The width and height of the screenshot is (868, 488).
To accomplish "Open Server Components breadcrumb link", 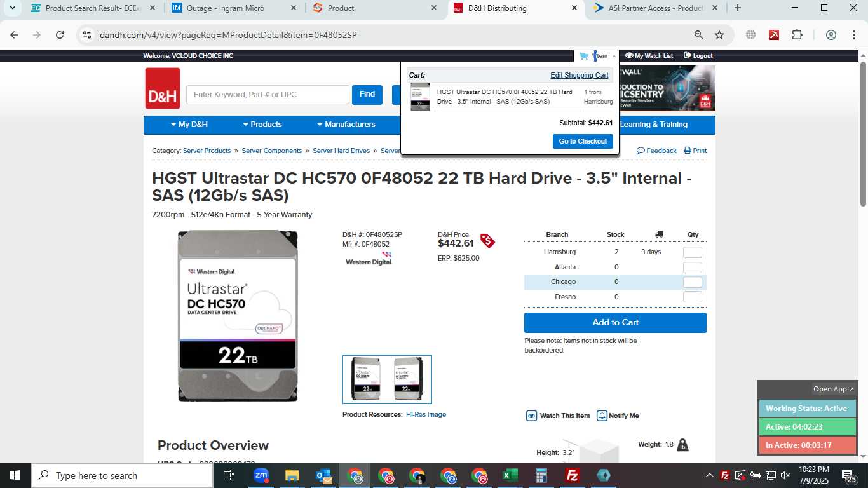I will (272, 151).
